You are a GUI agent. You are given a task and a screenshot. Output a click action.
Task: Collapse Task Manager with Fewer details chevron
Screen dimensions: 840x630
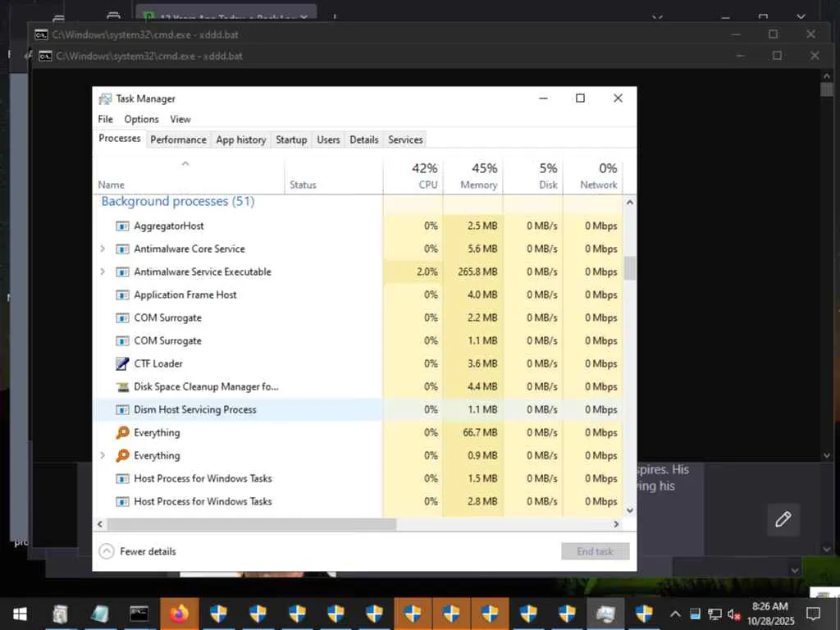pyautogui.click(x=107, y=551)
